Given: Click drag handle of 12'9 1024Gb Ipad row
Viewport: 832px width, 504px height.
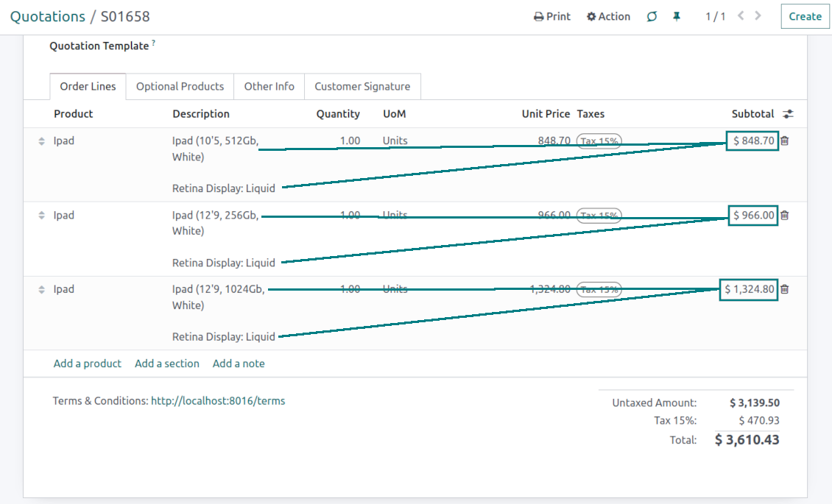Looking at the screenshot, I should (41, 290).
